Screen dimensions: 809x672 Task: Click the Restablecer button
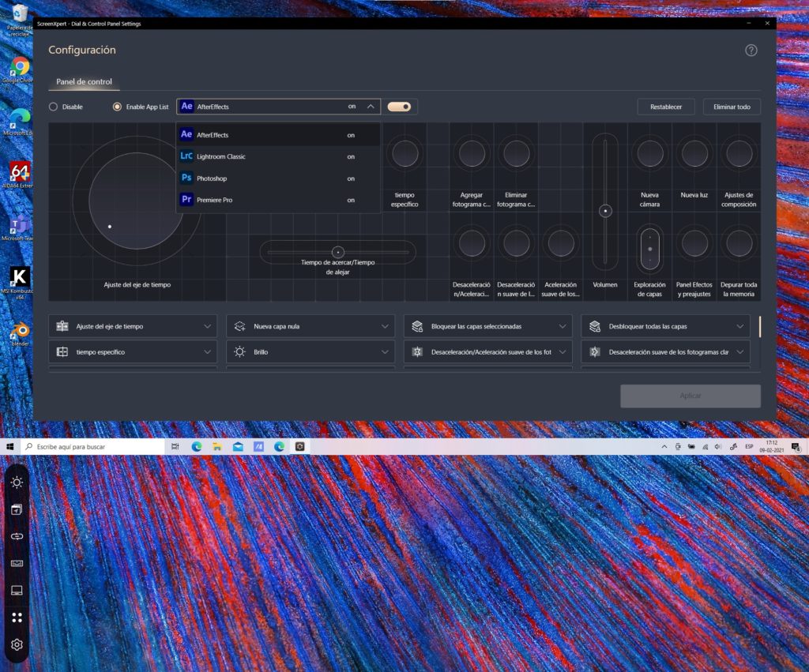click(666, 107)
